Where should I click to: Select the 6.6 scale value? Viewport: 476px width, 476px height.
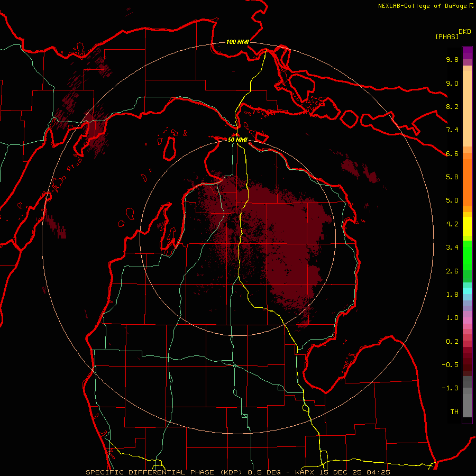tap(452, 153)
